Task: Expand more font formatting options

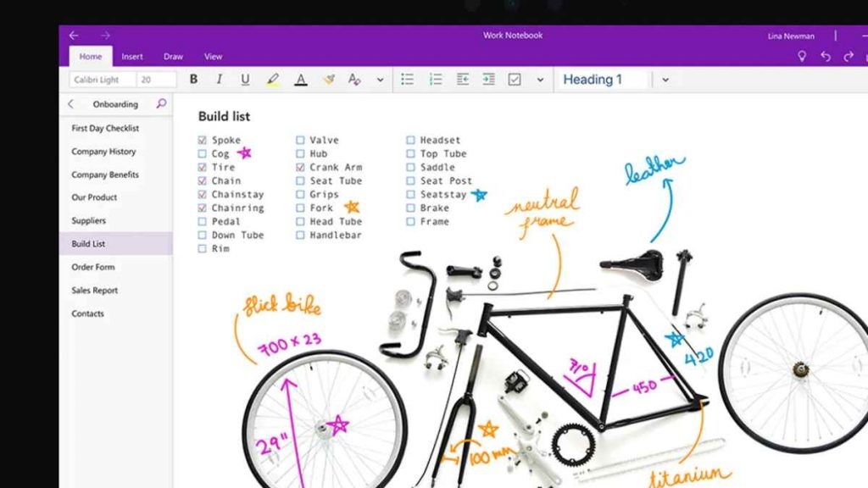Action: 381,80
